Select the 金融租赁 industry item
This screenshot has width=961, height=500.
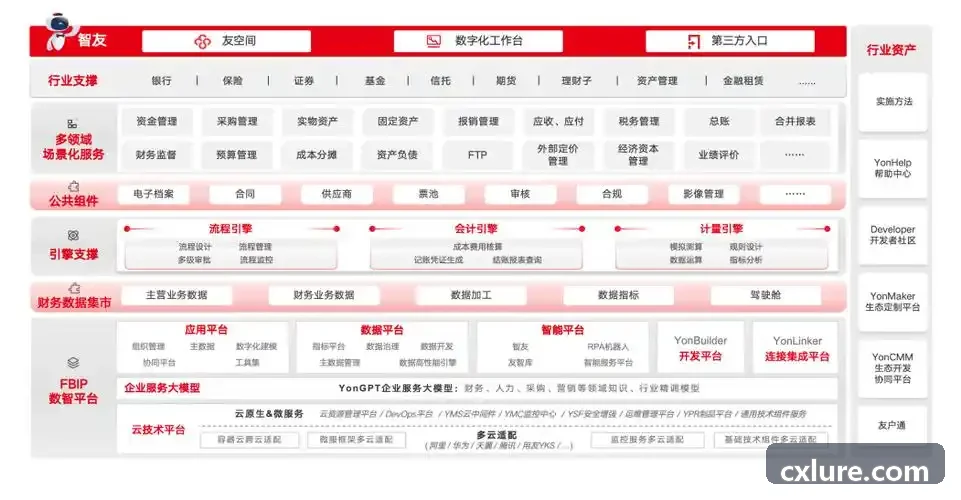point(743,80)
